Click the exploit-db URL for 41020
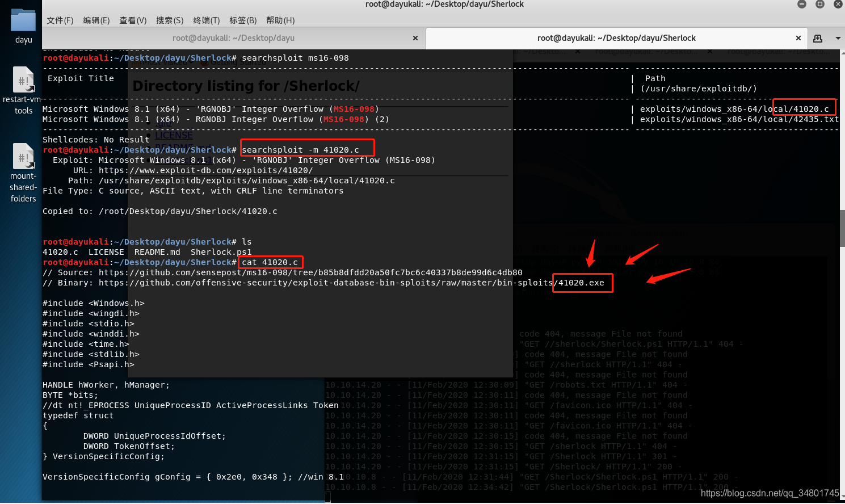Image resolution: width=845 pixels, height=504 pixels. pyautogui.click(x=206, y=170)
